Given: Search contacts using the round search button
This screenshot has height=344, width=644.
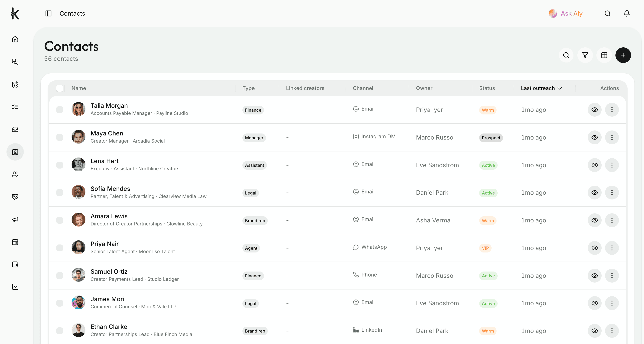Looking at the screenshot, I should [566, 55].
